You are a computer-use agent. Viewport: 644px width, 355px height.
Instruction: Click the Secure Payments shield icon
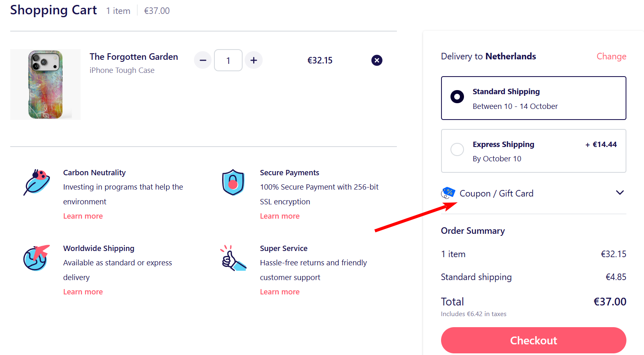233,182
